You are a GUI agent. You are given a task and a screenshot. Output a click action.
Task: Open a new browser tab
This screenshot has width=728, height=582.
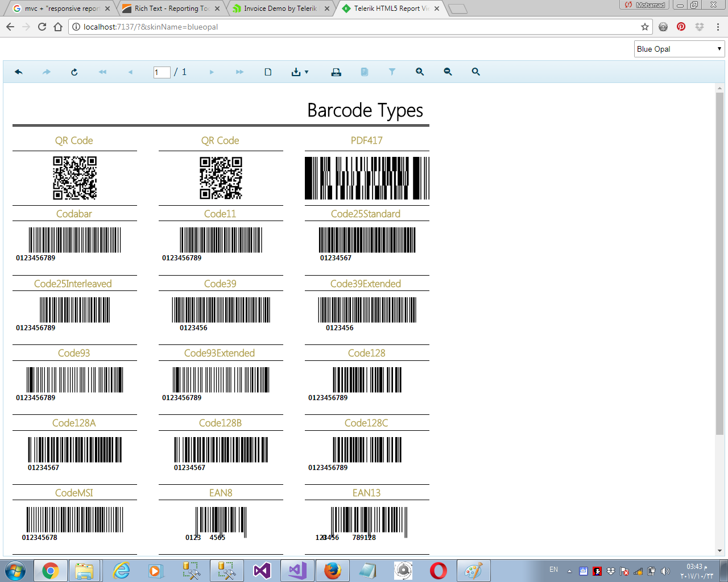coord(458,9)
